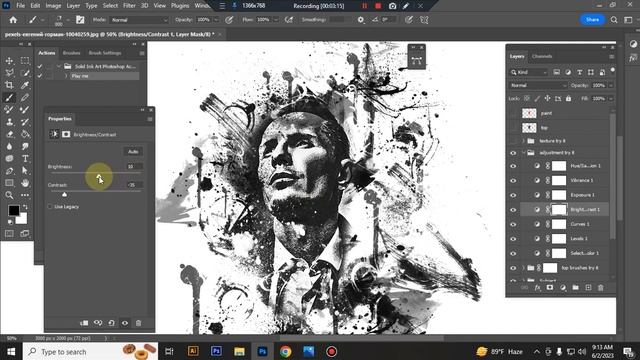Select the Zoom tool
The height and width of the screenshot is (360, 640).
pyautogui.click(x=9, y=195)
